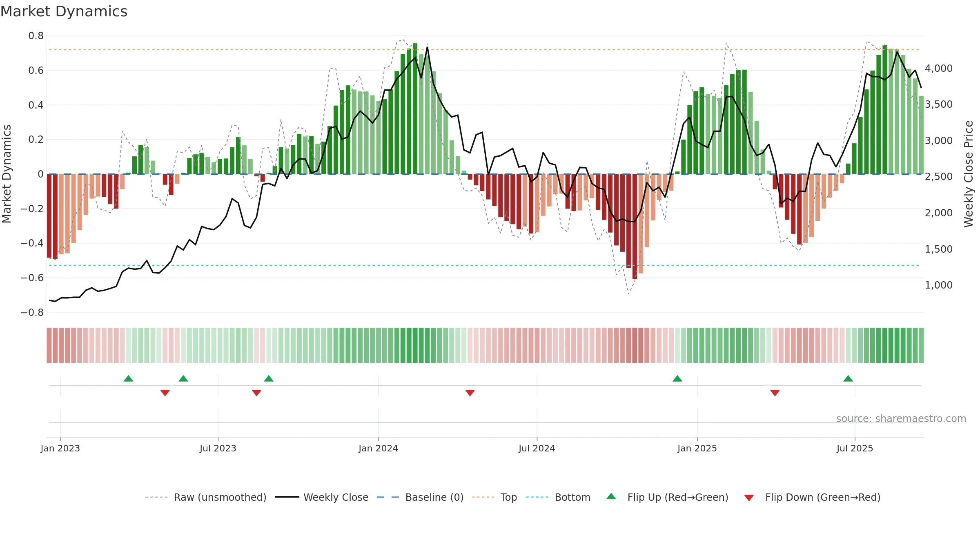Click the 1,000 right-axis tick label
980x551 pixels.
(939, 285)
